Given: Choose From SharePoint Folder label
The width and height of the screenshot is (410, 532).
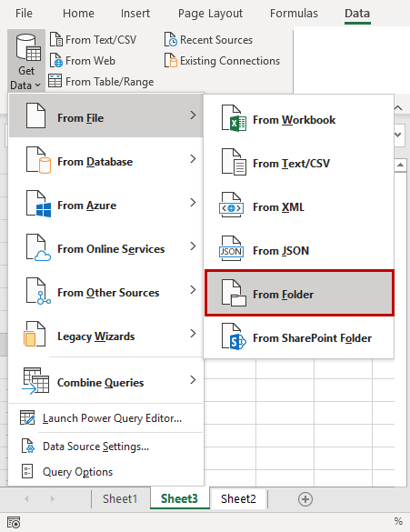Looking at the screenshot, I should 313,338.
